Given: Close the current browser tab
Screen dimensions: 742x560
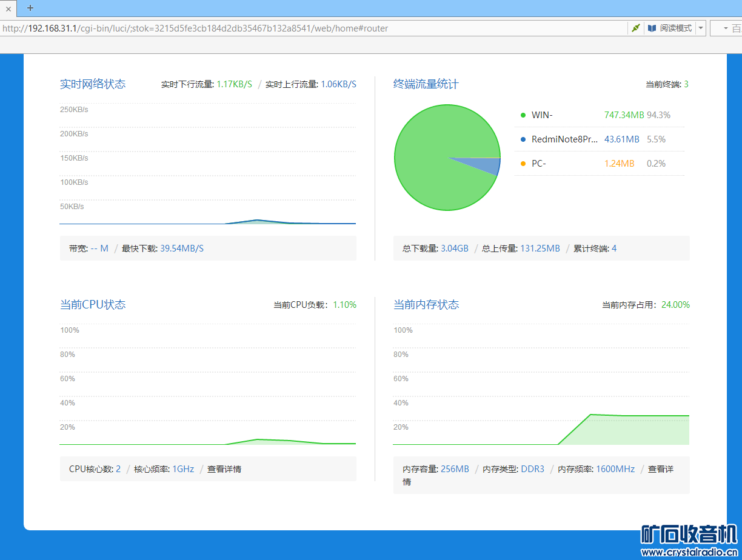Looking at the screenshot, I should 8,8.
